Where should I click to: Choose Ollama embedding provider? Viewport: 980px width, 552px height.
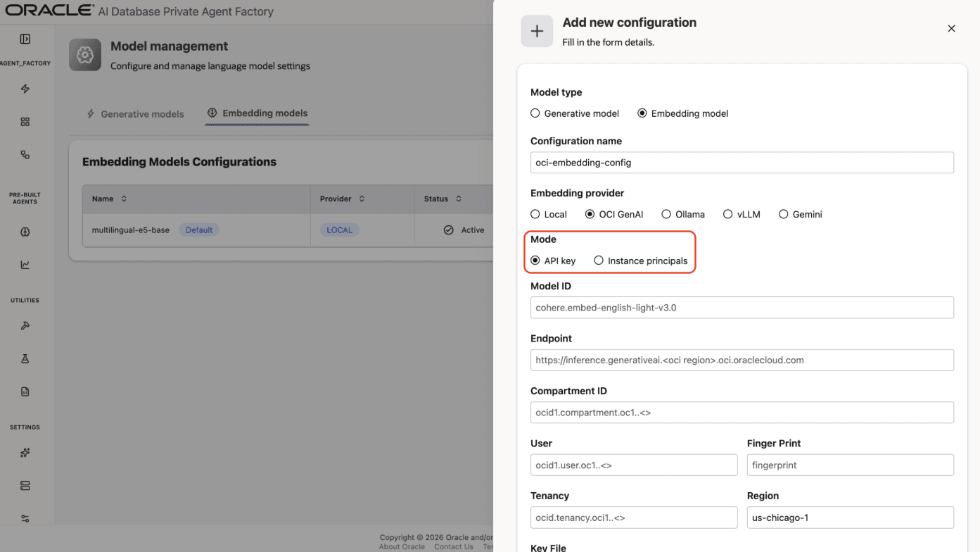pyautogui.click(x=666, y=214)
